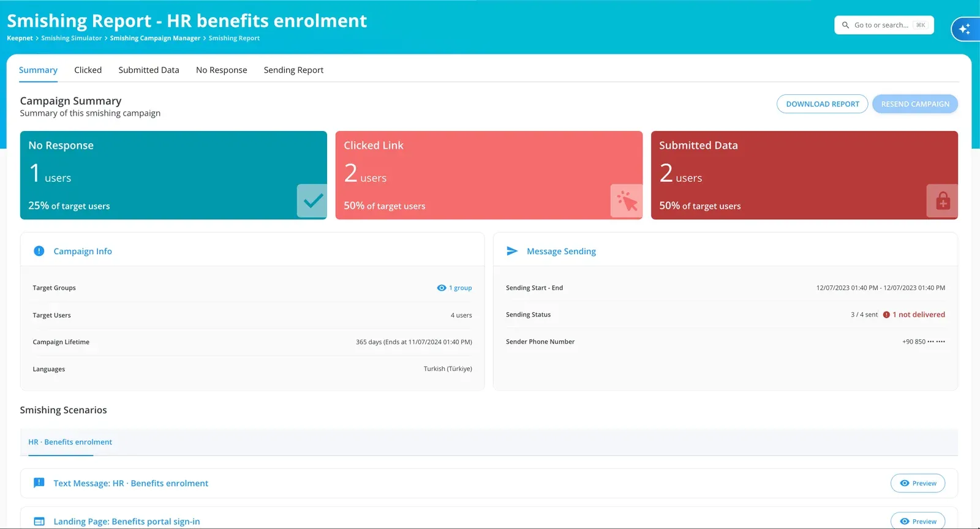Click 25% of target users text

69,206
